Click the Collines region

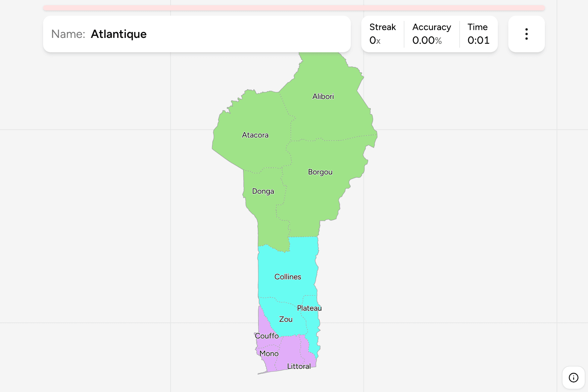(x=288, y=277)
